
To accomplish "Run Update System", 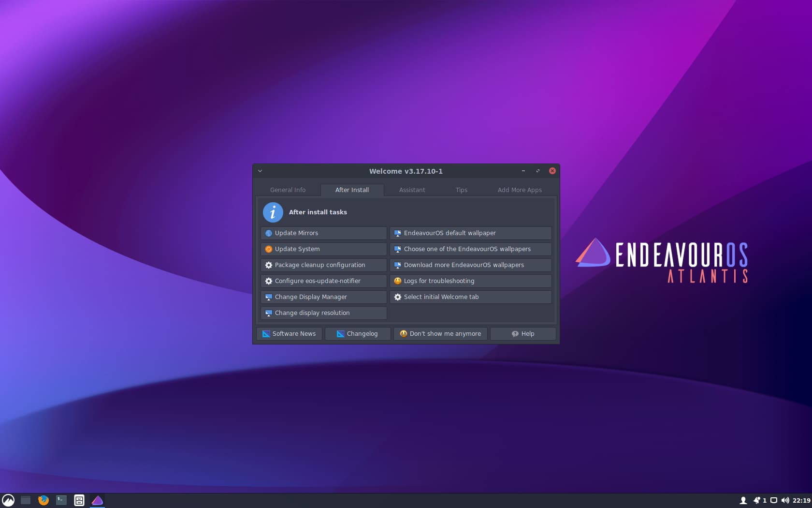I will [324, 249].
